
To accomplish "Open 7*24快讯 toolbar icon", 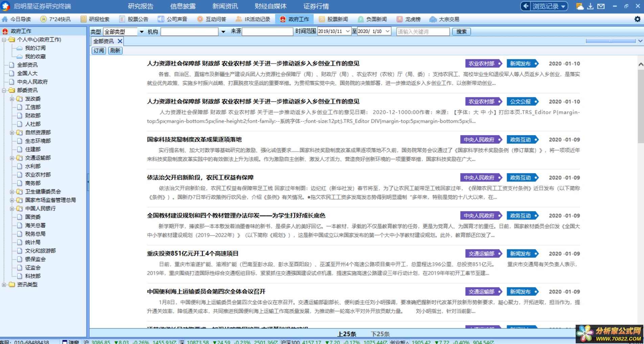I will [x=43, y=19].
